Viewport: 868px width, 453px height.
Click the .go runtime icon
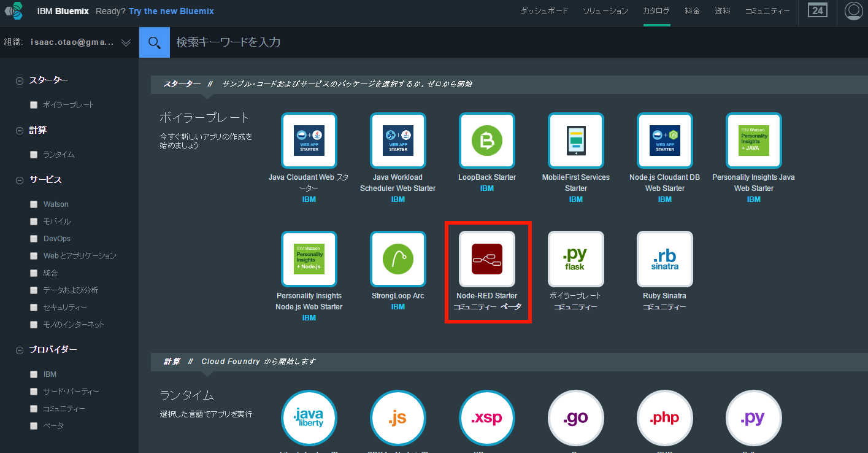[x=575, y=418]
